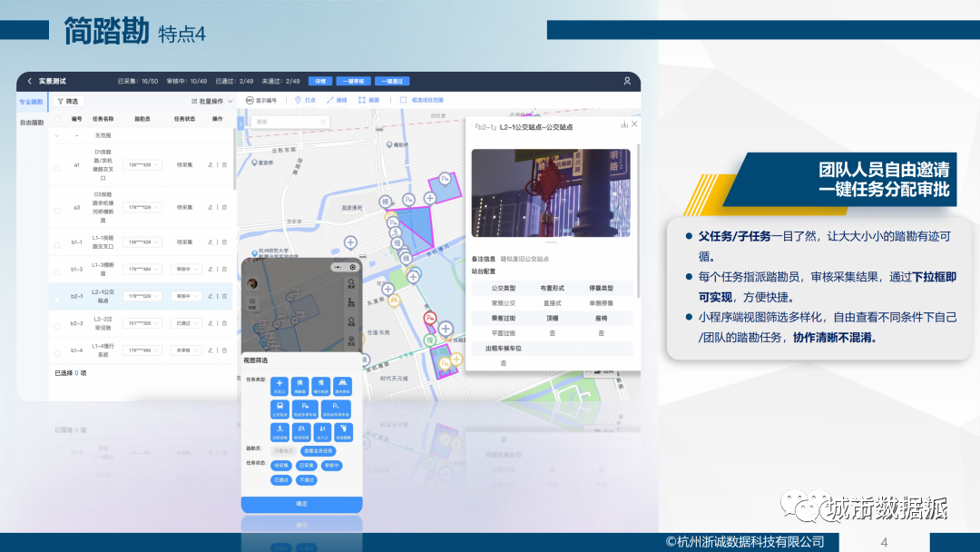This screenshot has width=980, height=552.
Task: Select the 自由踏勘 footprint task icon
Action: [344, 431]
